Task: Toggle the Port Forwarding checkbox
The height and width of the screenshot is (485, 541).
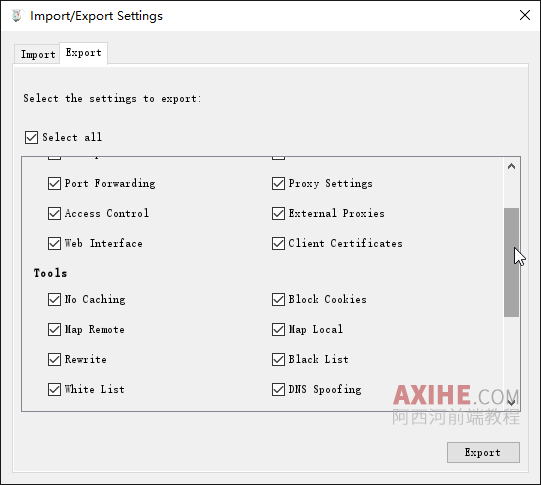Action: (55, 184)
